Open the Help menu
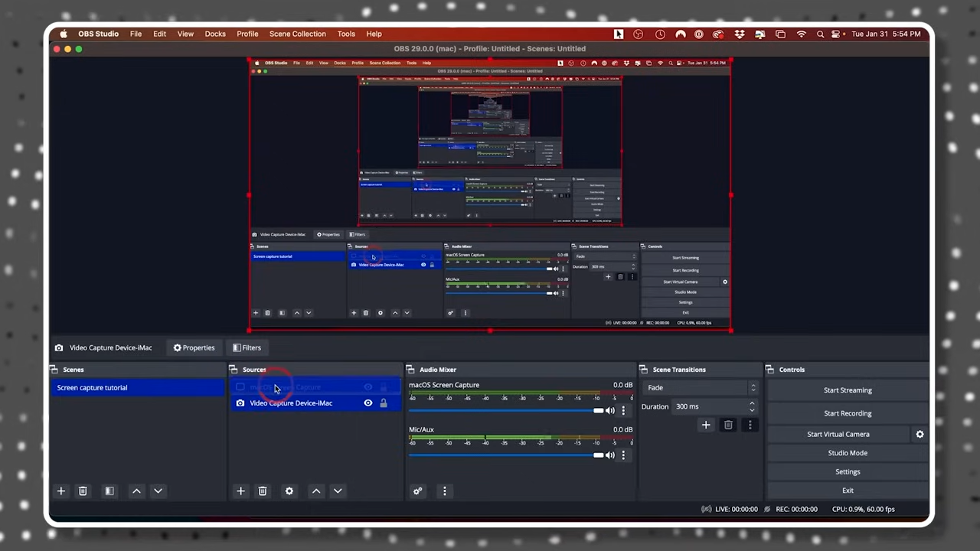980x551 pixels. pyautogui.click(x=374, y=34)
